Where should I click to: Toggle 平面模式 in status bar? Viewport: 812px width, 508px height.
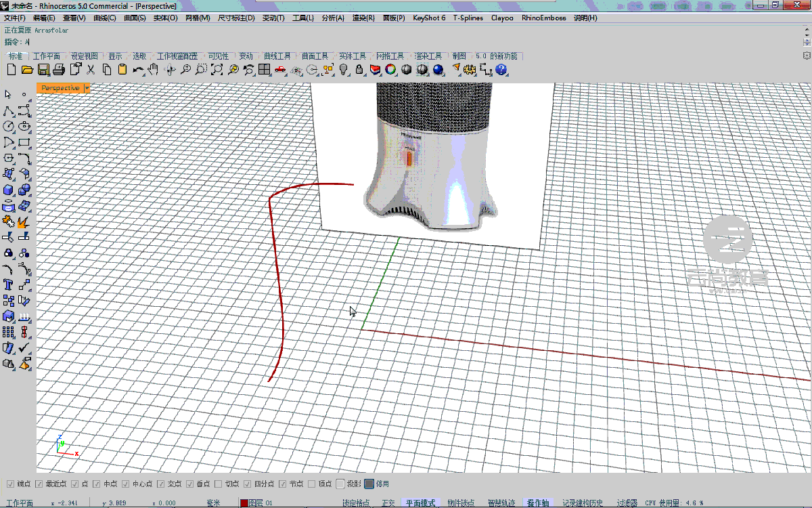[420, 503]
